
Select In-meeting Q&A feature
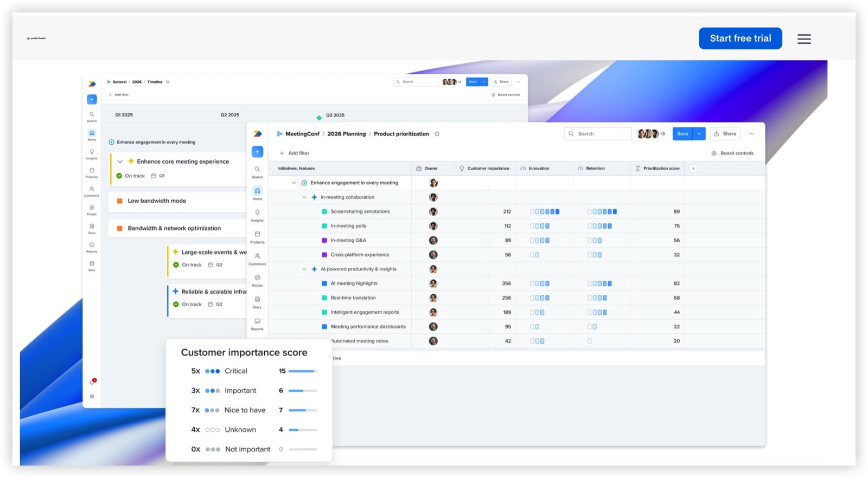click(348, 241)
